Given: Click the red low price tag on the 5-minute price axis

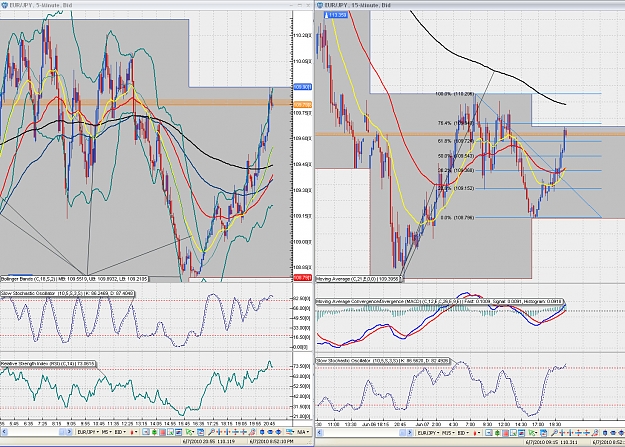Looking at the screenshot, I should click(303, 278).
